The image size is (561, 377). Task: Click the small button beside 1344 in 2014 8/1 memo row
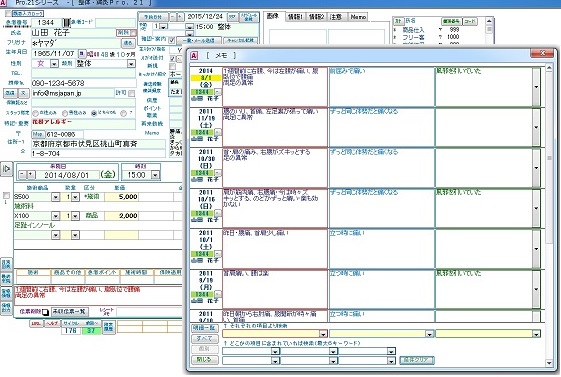tap(217, 92)
